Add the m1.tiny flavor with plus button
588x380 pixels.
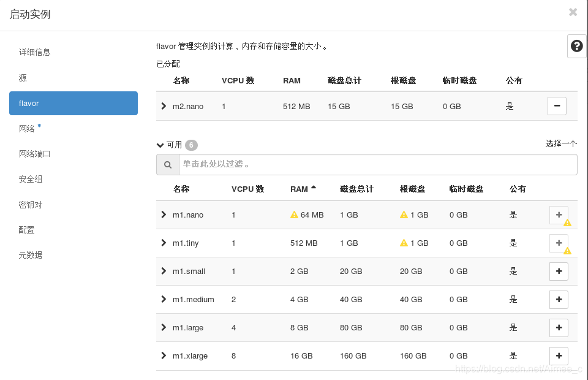point(559,243)
